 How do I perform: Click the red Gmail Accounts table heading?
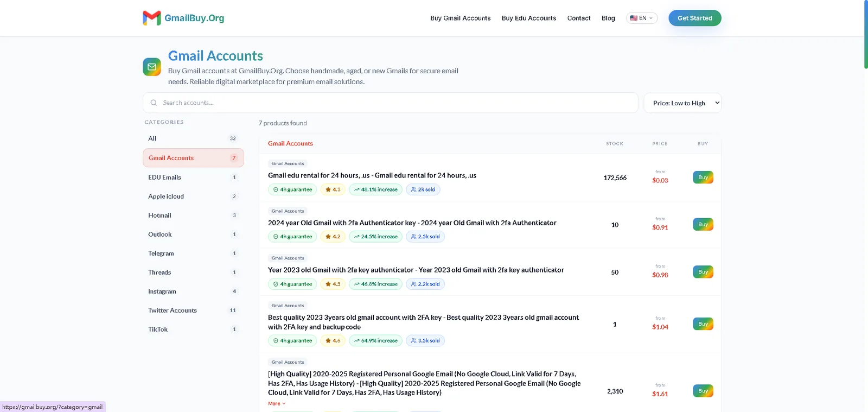[x=290, y=143]
